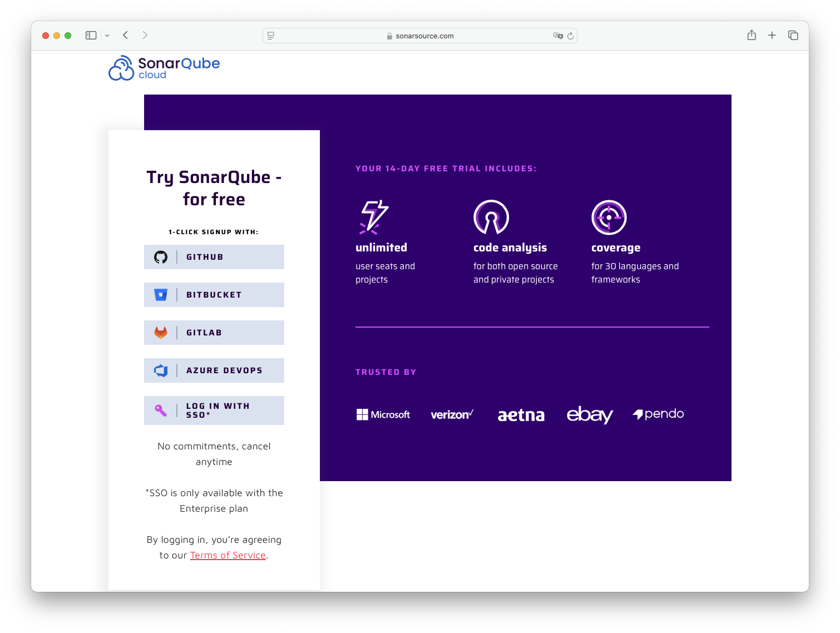Reload the current page

[570, 36]
